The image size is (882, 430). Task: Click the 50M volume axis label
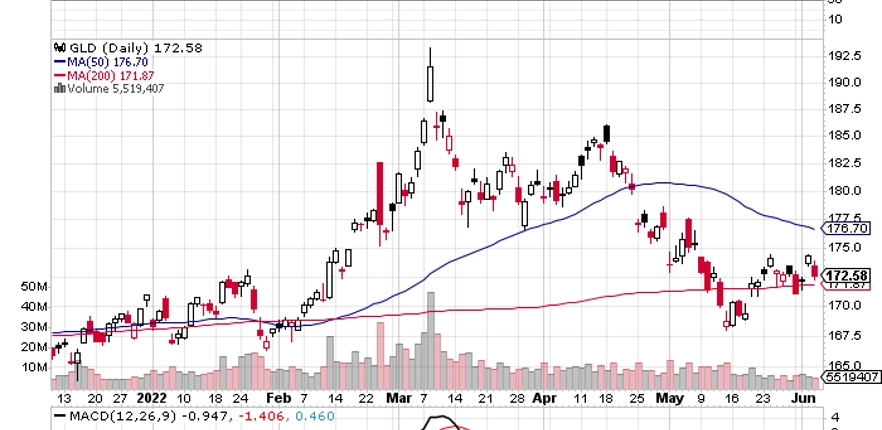click(x=34, y=287)
